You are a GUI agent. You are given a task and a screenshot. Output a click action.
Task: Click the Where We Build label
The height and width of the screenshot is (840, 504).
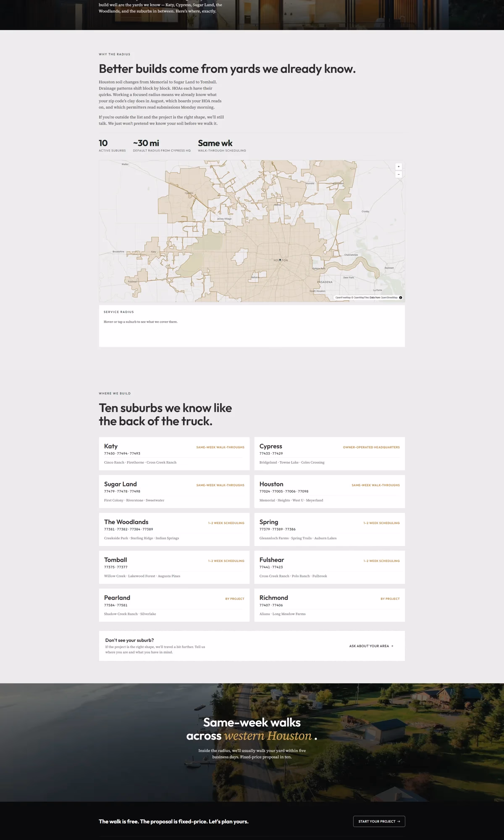click(115, 394)
